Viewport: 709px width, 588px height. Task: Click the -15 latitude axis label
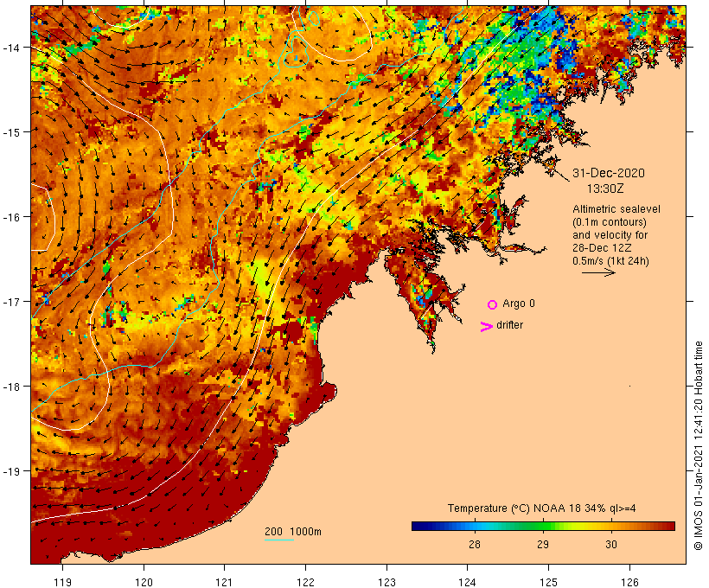click(x=11, y=132)
